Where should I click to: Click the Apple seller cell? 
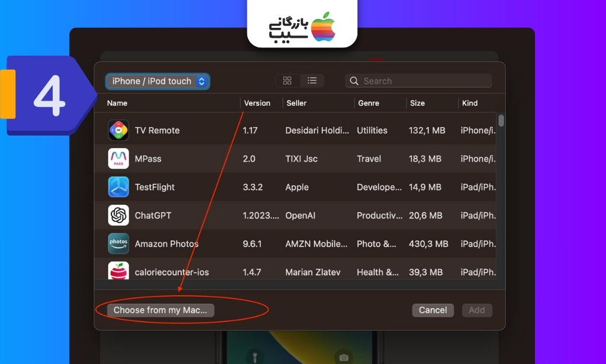point(297,188)
